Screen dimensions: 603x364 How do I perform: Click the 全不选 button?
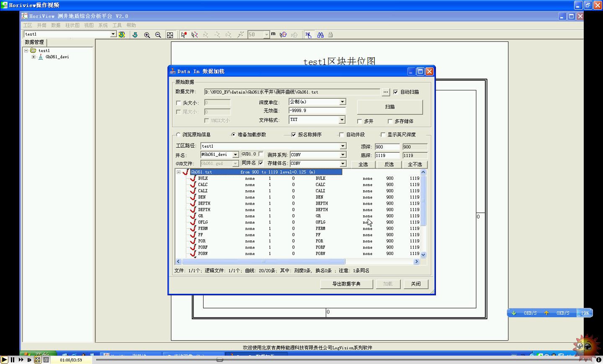(415, 164)
